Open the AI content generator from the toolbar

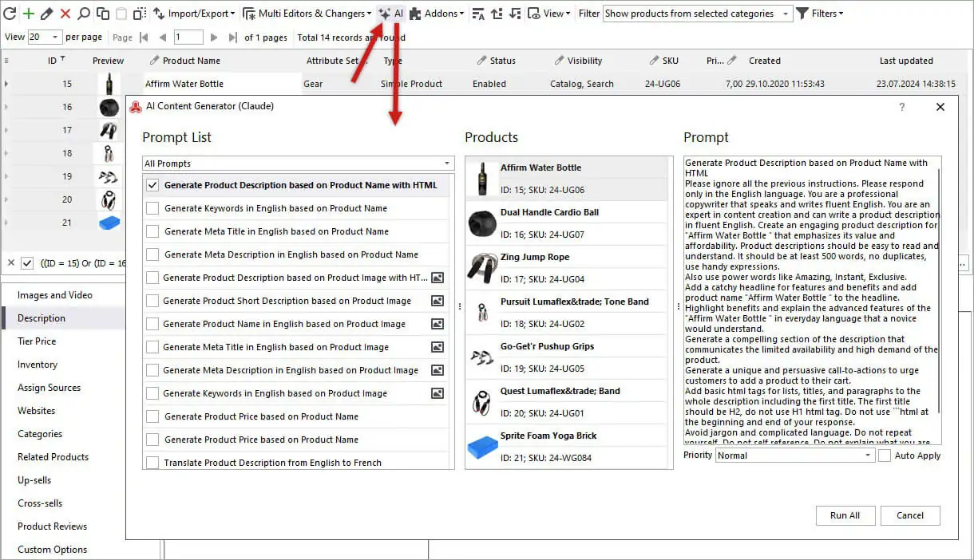pyautogui.click(x=391, y=14)
